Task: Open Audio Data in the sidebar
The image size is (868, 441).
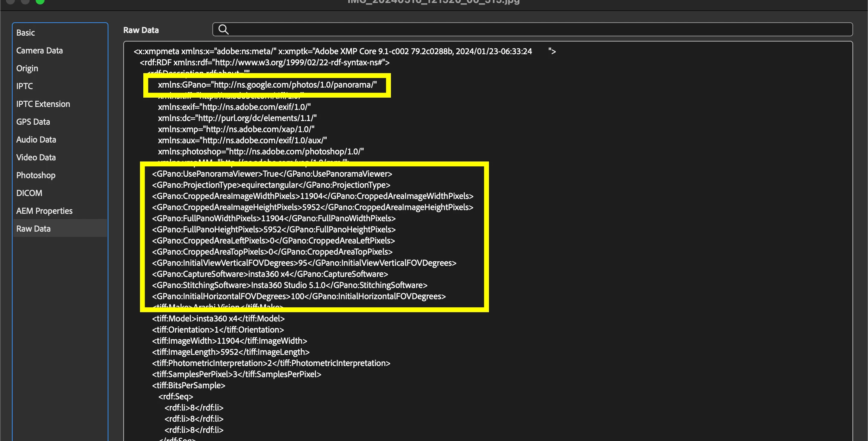Action: point(36,140)
